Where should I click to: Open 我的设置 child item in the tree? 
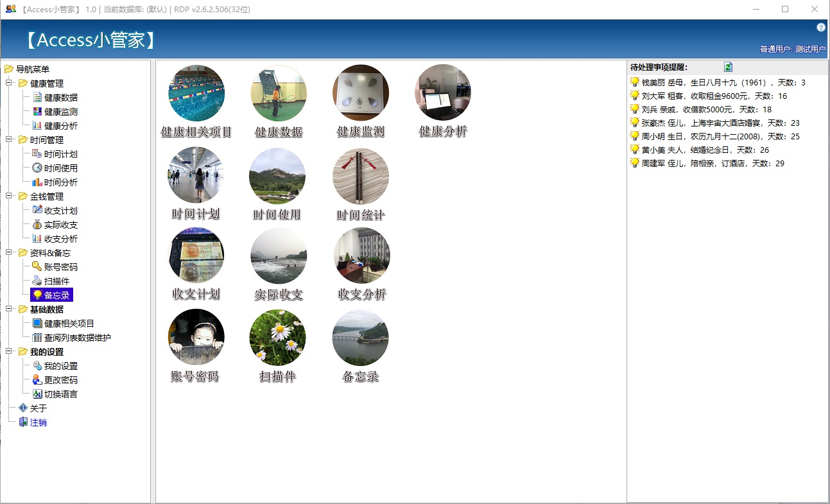tap(61, 366)
